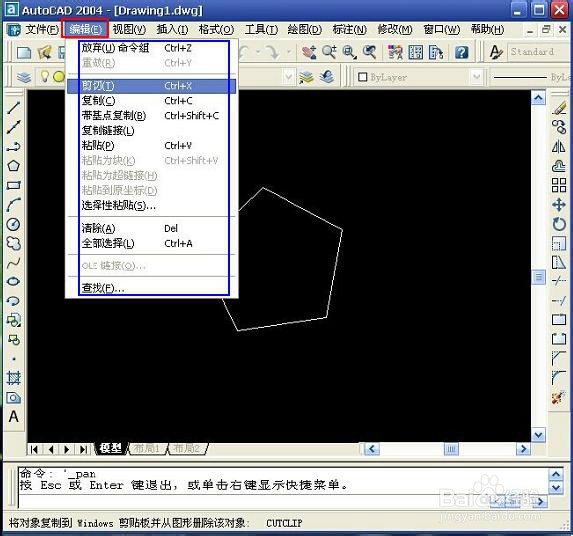Open the Properties palette icon
Screen dimensions: 573x536
point(395,53)
